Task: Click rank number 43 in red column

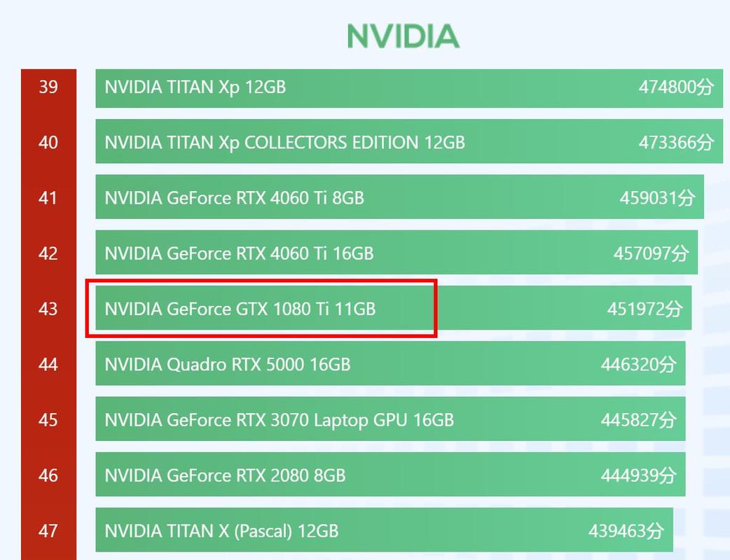Action: [48, 309]
